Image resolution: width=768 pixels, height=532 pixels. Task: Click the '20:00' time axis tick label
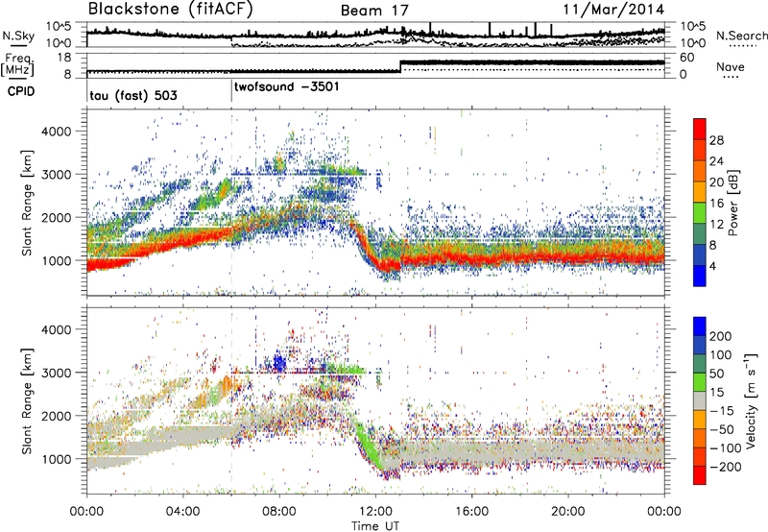568,511
